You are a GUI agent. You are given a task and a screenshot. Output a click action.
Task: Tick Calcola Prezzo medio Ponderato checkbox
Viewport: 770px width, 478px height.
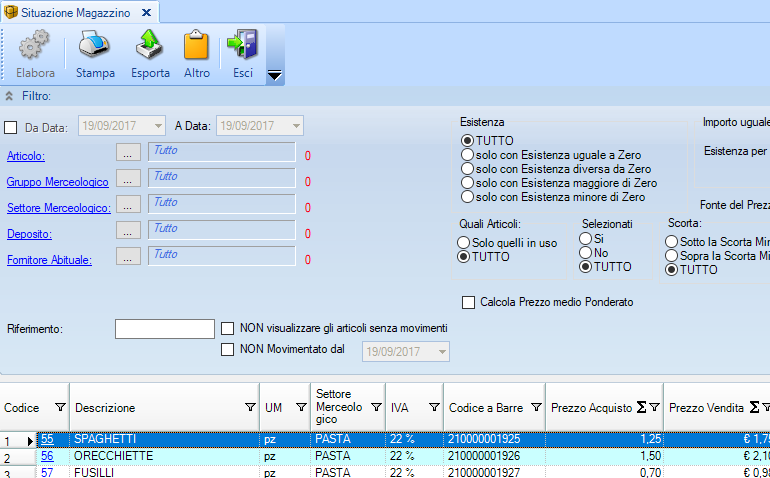pyautogui.click(x=468, y=302)
